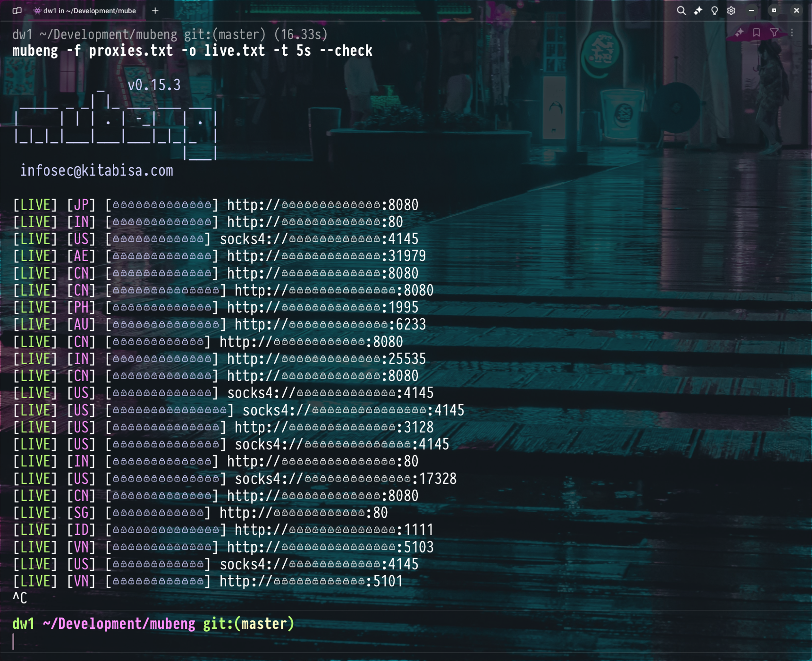The image size is (812, 661).
Task: Open search with the magnifier icon
Action: tap(681, 10)
